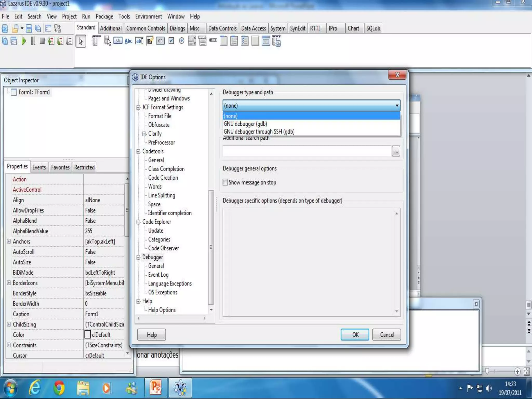Viewport: 532px width, 399px height.
Task: Select the TLabel Abc component icon
Action: (x=128, y=41)
